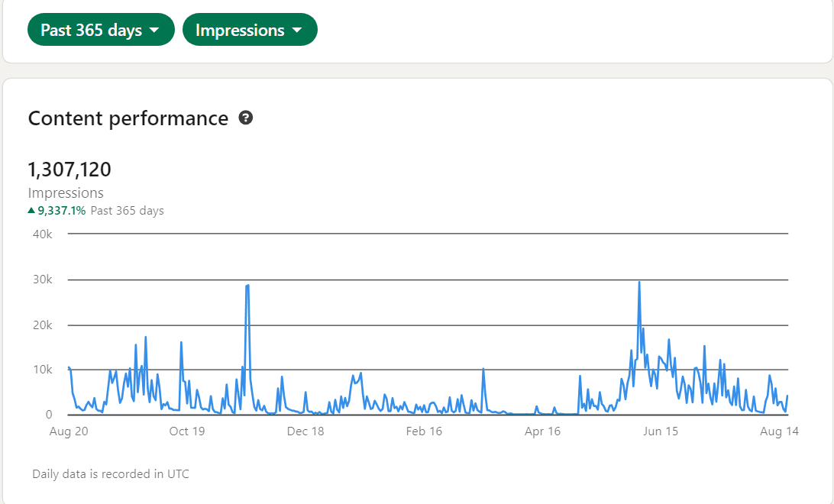Click the Content performance heading

(x=128, y=118)
